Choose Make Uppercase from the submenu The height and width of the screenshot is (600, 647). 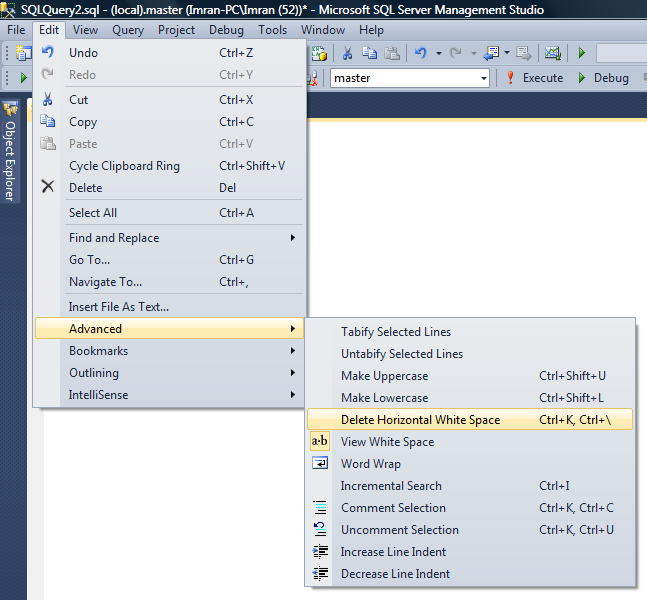tap(384, 376)
